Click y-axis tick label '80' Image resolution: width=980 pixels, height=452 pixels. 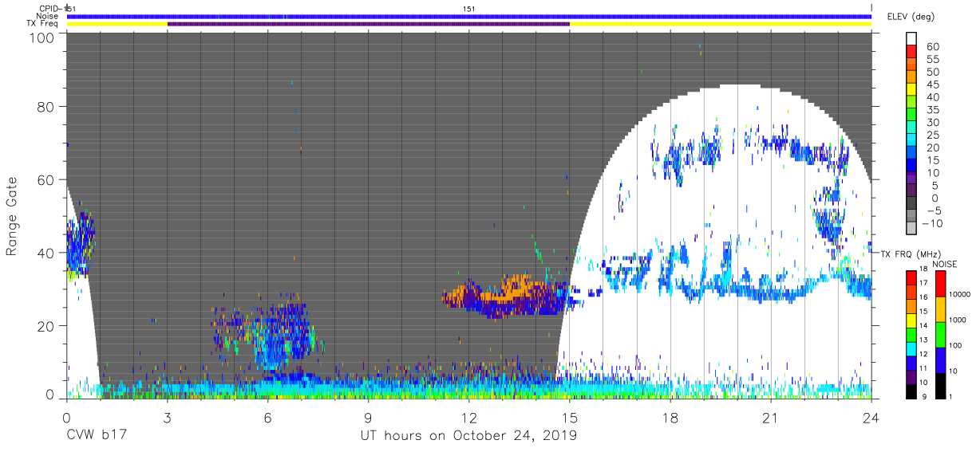tap(46, 108)
